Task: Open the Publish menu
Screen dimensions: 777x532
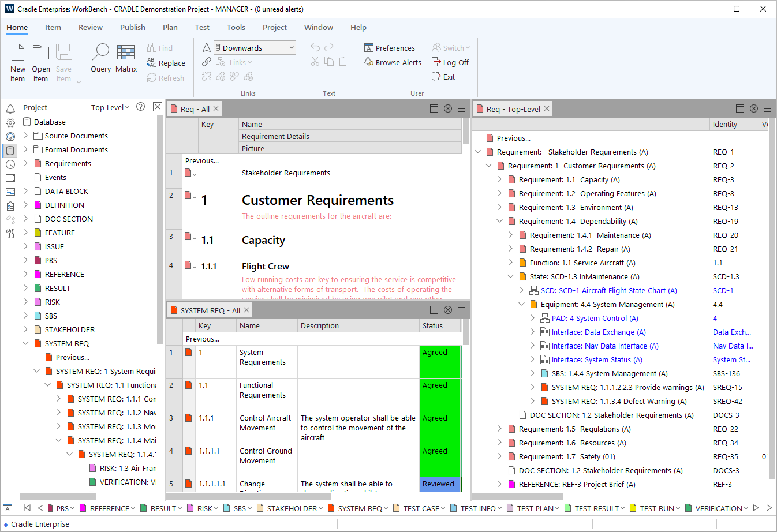Action: click(x=133, y=27)
